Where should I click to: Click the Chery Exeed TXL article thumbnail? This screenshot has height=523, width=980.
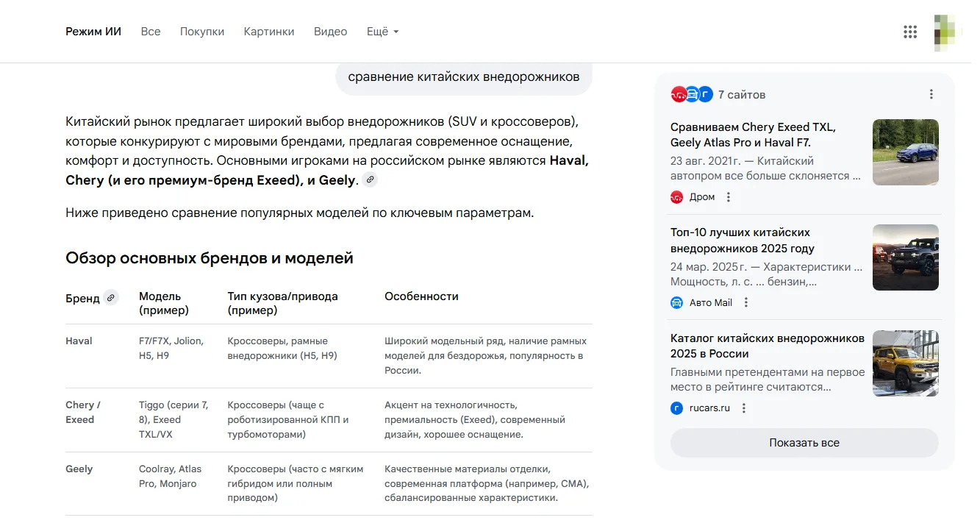tap(905, 152)
